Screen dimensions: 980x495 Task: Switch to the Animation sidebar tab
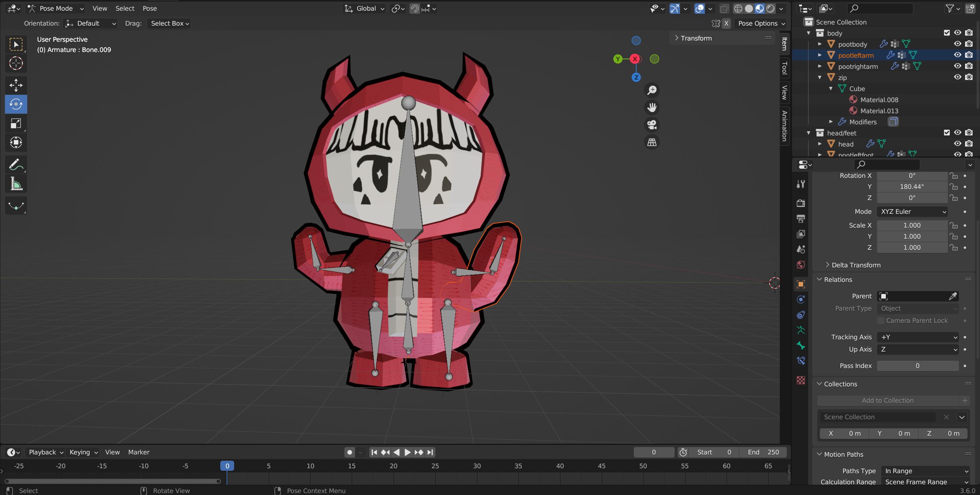(x=784, y=126)
